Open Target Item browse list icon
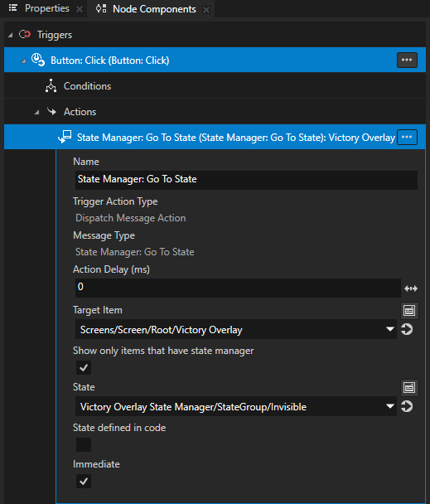The height and width of the screenshot is (504, 430). [x=409, y=311]
